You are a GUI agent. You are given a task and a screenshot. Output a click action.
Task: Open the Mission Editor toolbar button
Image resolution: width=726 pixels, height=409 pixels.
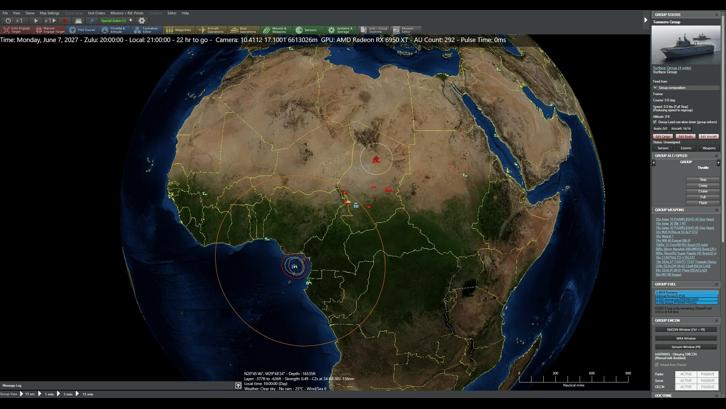pos(407,30)
